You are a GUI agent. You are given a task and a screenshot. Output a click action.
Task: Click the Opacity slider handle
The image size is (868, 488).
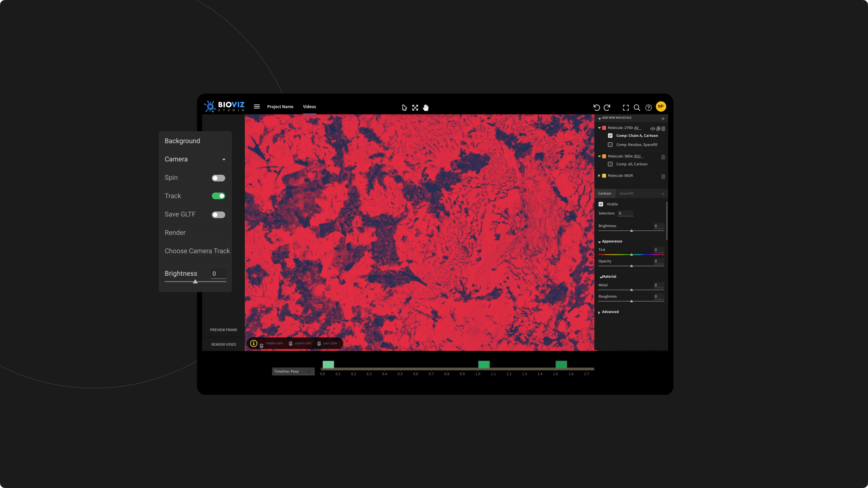click(x=632, y=266)
